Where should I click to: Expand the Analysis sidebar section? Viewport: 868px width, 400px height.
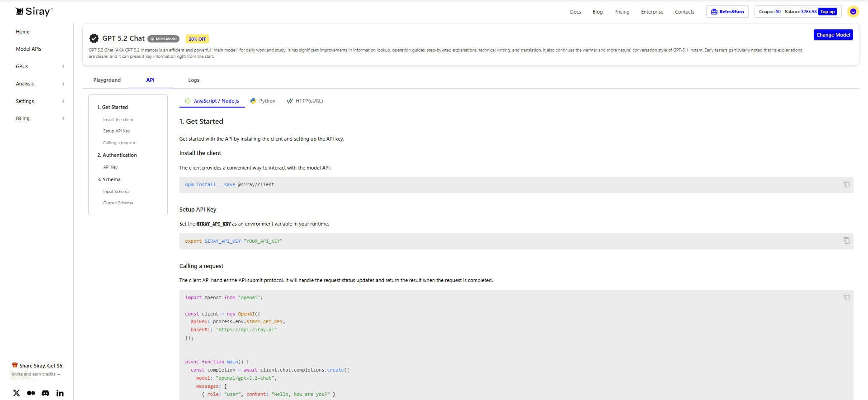coord(40,84)
